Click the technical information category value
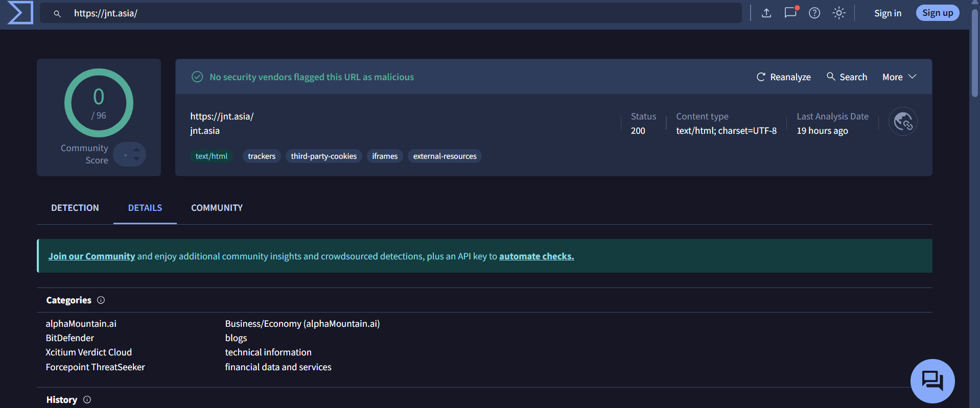The height and width of the screenshot is (408, 980). 268,352
